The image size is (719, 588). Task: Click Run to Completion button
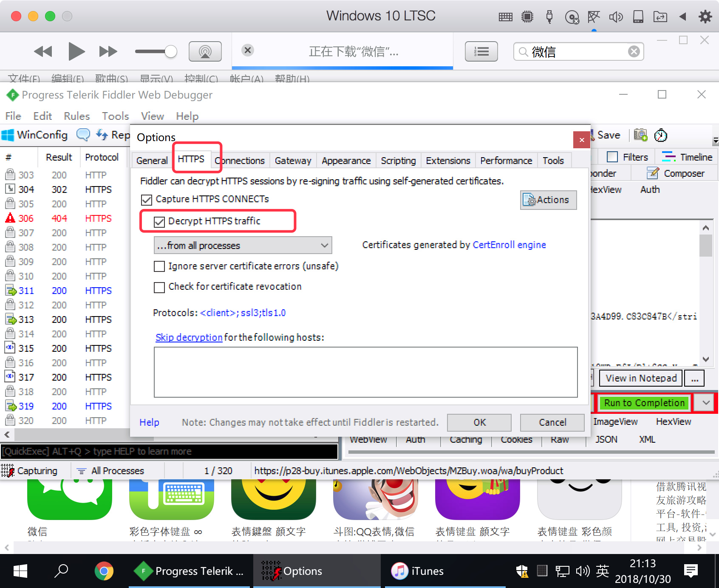644,403
